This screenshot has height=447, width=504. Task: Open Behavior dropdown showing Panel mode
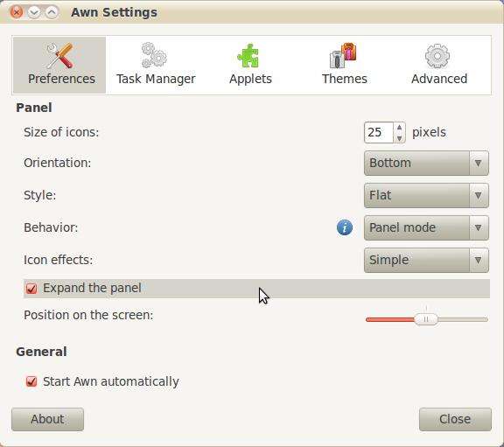(426, 227)
